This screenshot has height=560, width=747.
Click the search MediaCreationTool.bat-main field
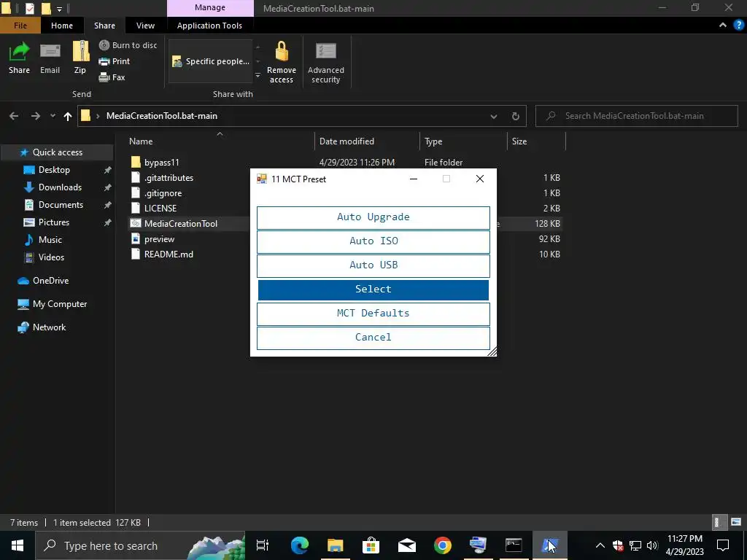636,116
